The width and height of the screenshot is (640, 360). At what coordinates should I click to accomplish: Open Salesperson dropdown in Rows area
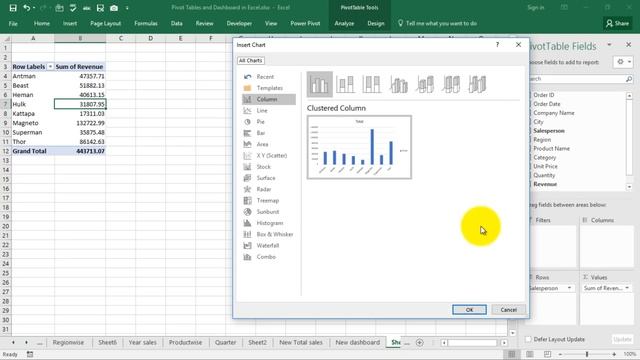pyautogui.click(x=569, y=288)
